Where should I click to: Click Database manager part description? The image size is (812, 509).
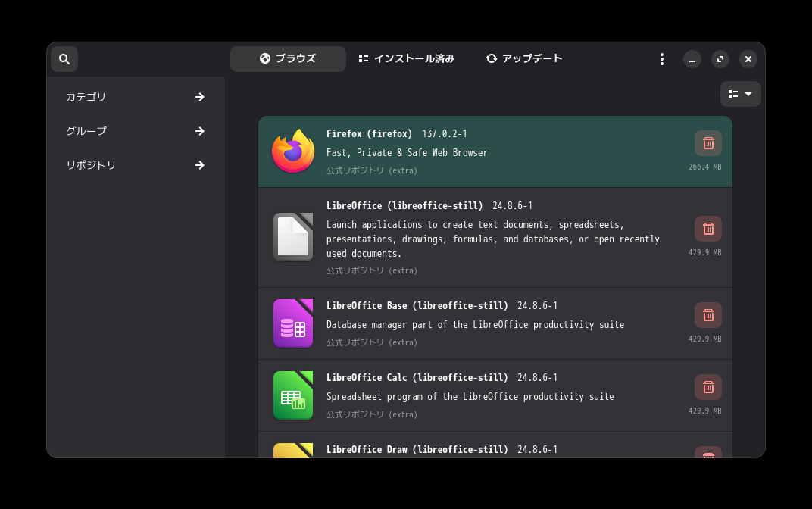point(476,325)
